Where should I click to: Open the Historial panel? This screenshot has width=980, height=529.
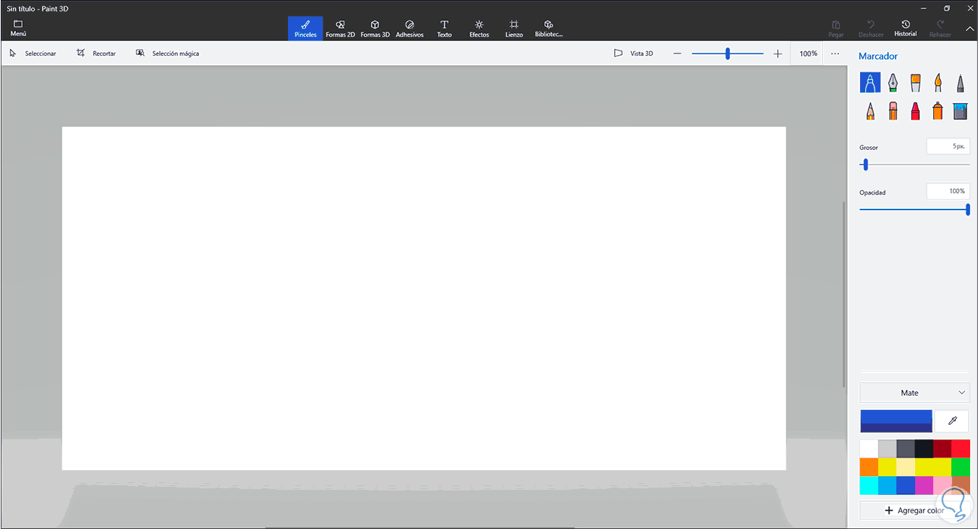click(905, 28)
